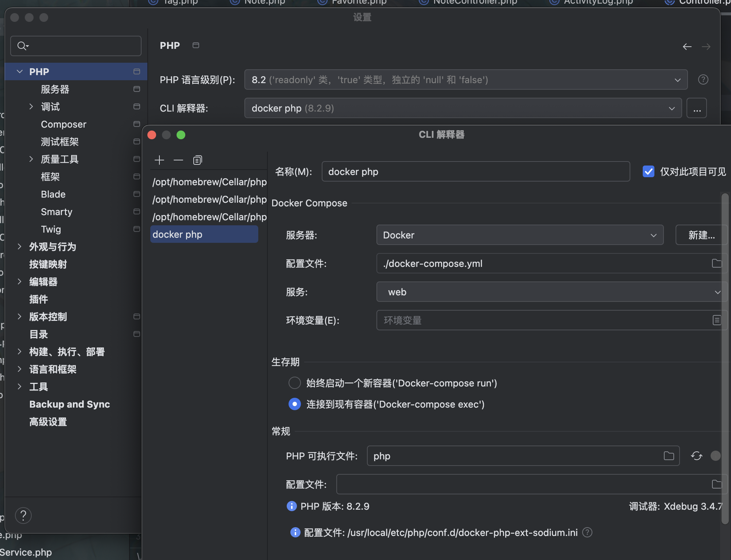This screenshot has height=560, width=731.
Task: Expand the 质量工具 tree node
Action: (x=31, y=159)
